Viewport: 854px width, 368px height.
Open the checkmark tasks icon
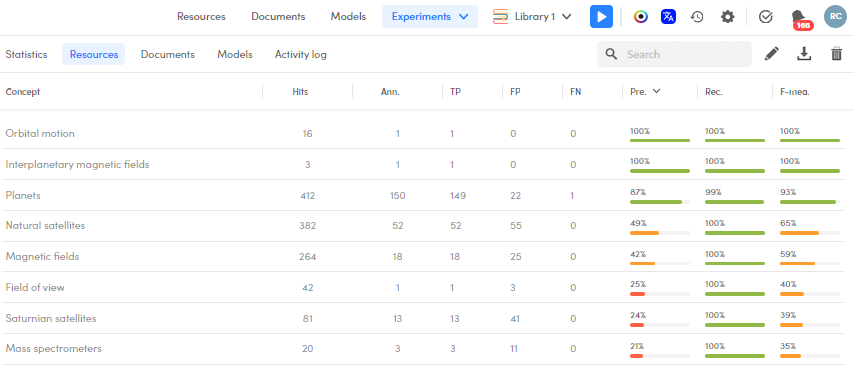click(766, 17)
